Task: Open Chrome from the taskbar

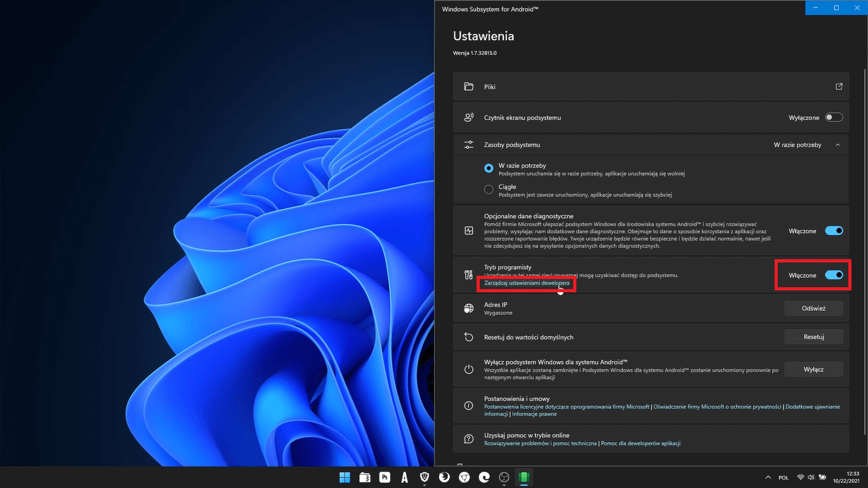Action: (465, 477)
